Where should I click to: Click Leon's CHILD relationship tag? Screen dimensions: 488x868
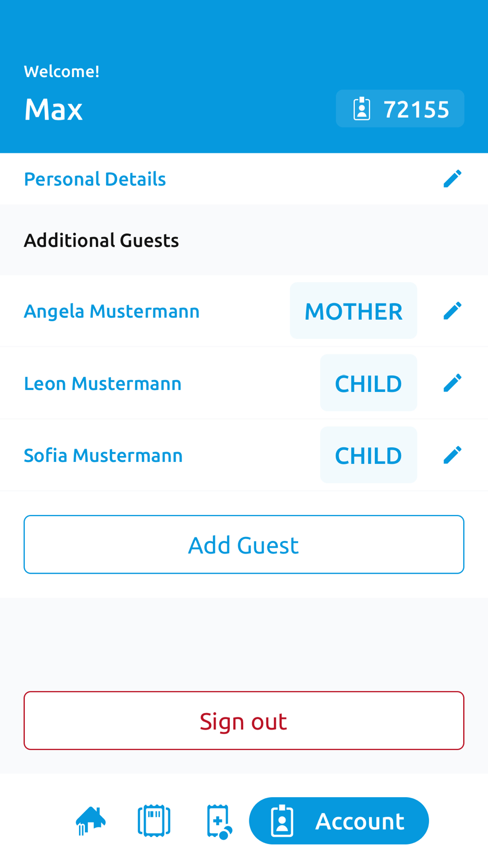[x=368, y=383]
